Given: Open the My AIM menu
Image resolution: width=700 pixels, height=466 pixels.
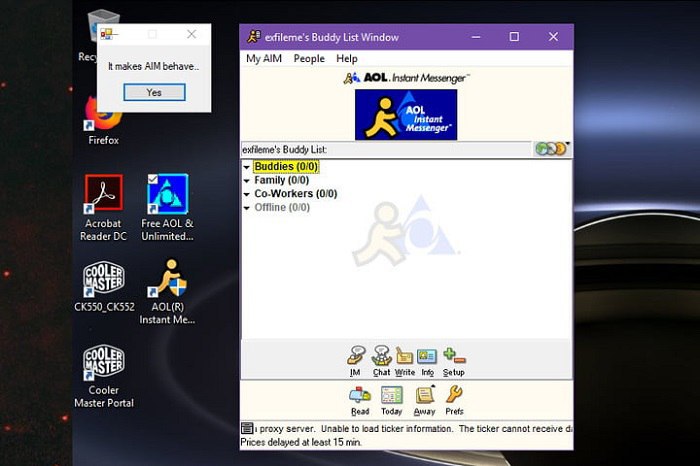Looking at the screenshot, I should pyautogui.click(x=264, y=58).
